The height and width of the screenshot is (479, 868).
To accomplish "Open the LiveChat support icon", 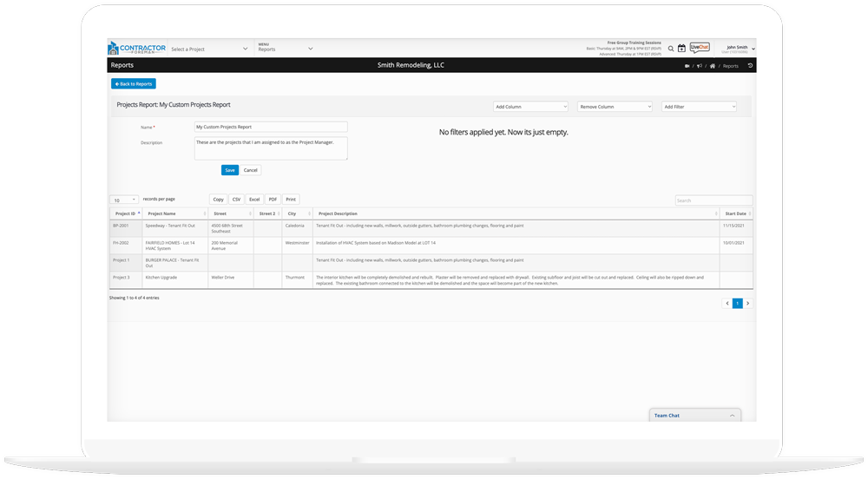I will click(x=700, y=48).
